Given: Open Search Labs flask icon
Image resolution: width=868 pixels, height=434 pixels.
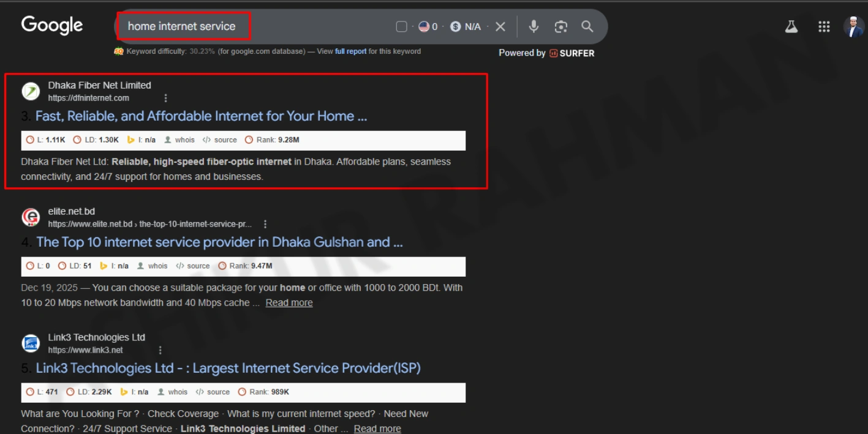Looking at the screenshot, I should click(x=791, y=26).
